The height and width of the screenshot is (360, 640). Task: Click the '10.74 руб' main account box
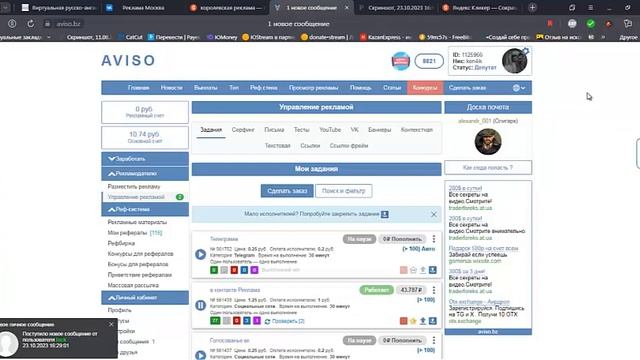[145, 137]
